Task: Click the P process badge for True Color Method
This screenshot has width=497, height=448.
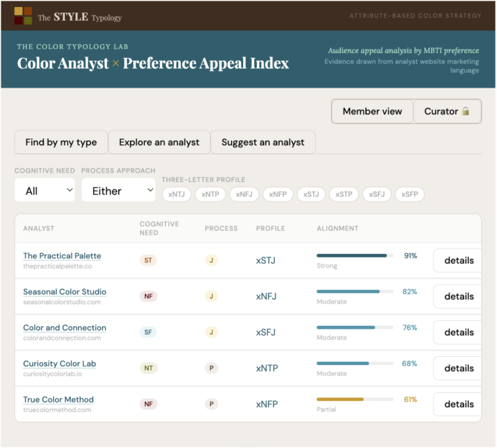Action: coord(211,404)
